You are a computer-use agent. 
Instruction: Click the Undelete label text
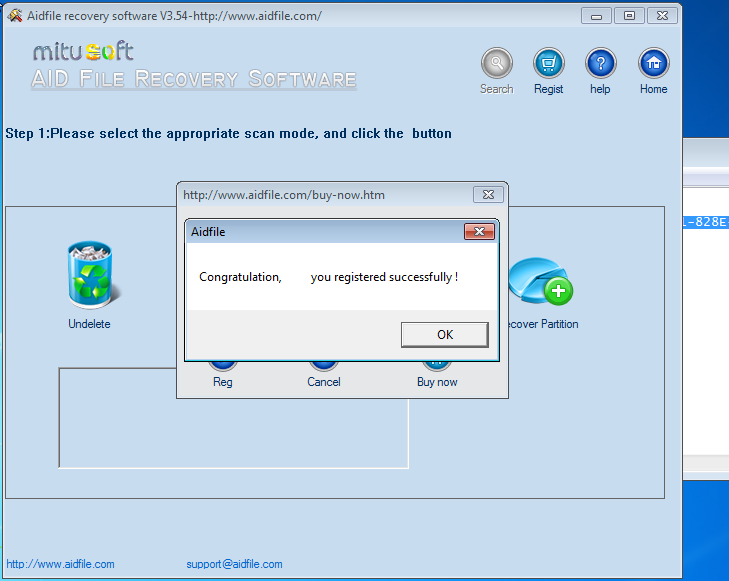89,324
